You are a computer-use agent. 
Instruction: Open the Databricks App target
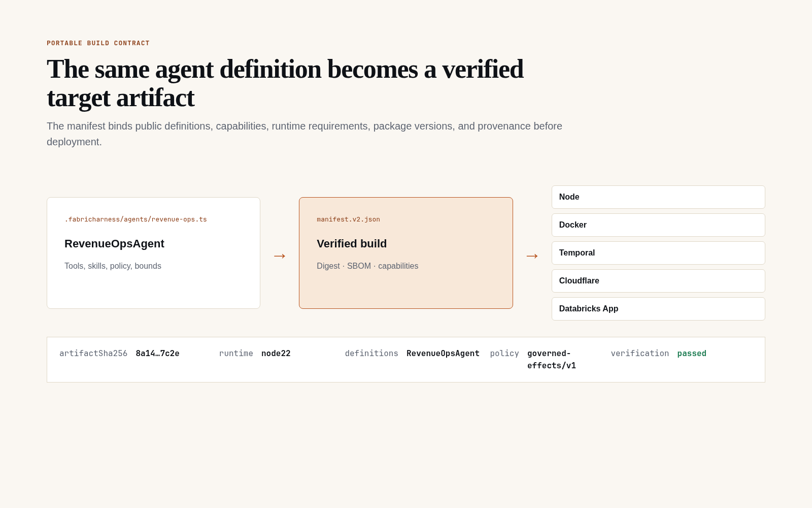pos(658,309)
